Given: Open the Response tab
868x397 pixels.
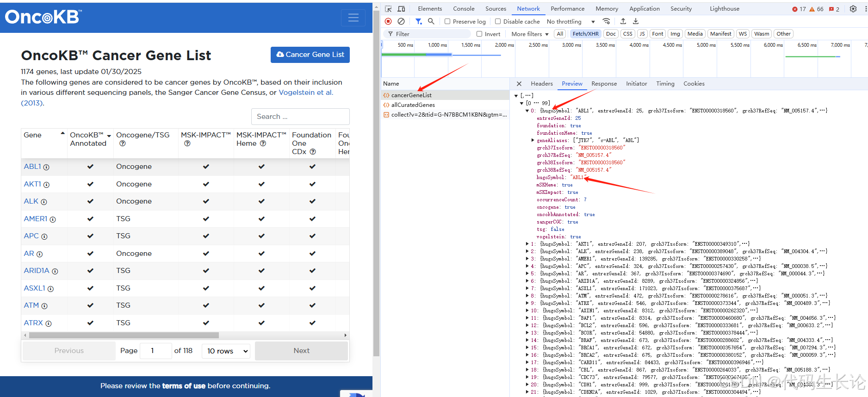Looking at the screenshot, I should pyautogui.click(x=604, y=84).
